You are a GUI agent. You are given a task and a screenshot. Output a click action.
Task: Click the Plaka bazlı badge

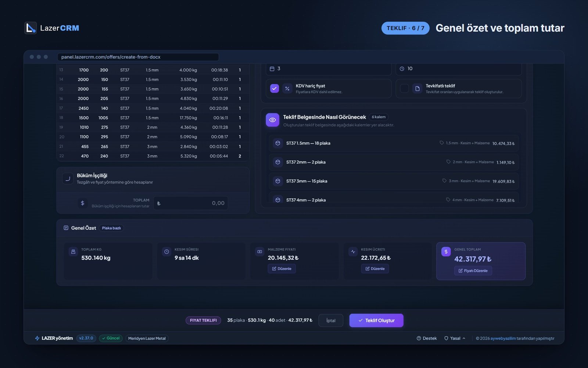111,228
